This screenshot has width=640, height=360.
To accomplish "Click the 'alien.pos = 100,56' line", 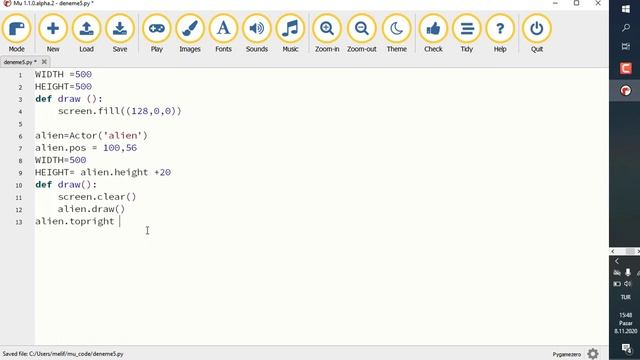I will [86, 148].
